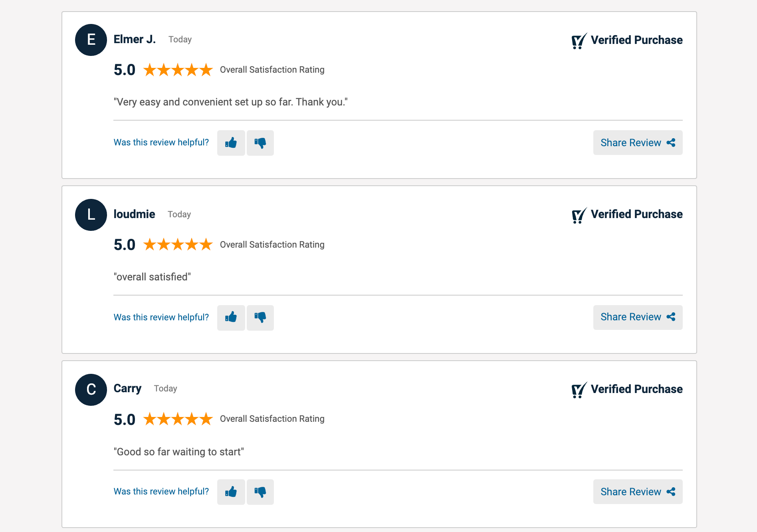Click Carry's "C" avatar circle
The width and height of the screenshot is (757, 532).
pos(91,390)
